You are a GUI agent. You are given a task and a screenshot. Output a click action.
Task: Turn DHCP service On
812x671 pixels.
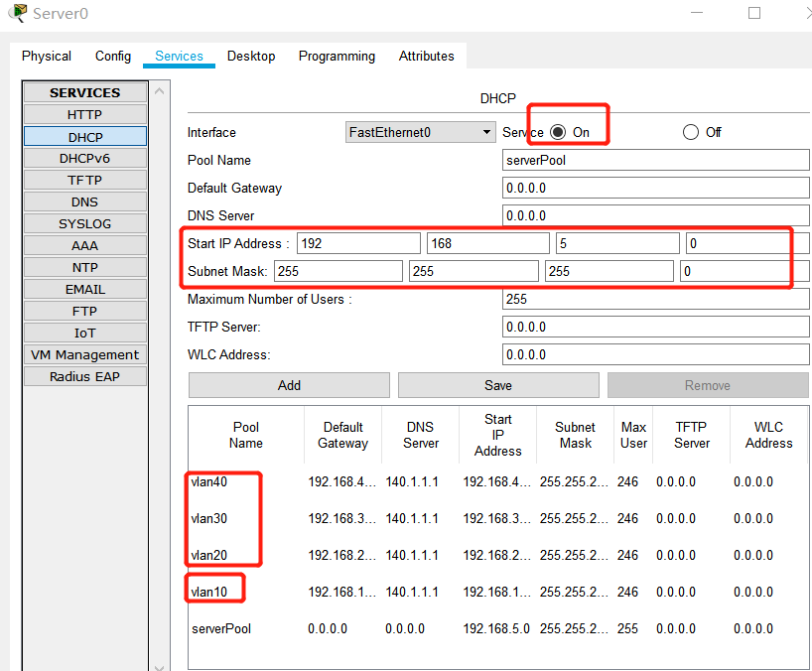click(x=558, y=132)
